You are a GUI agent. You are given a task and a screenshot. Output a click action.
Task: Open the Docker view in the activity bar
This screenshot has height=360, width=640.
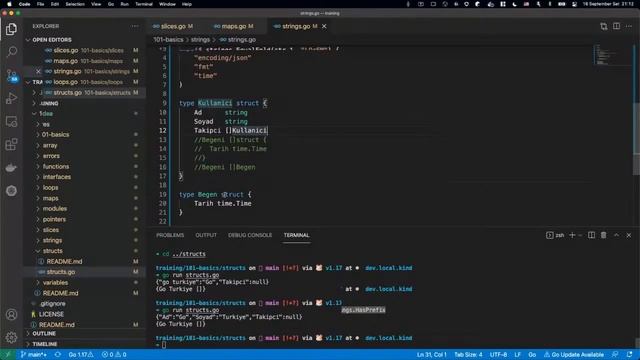11,167
